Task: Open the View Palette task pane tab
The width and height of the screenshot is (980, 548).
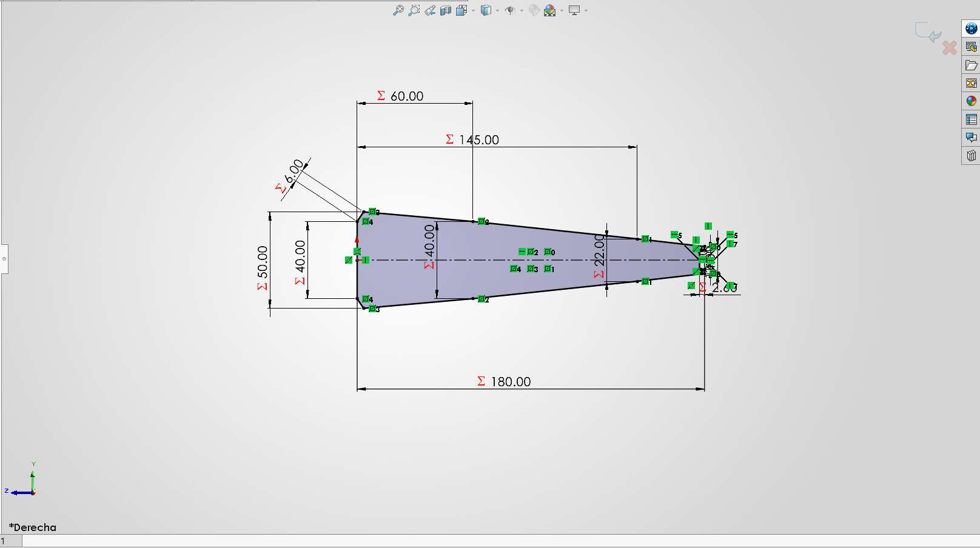Action: pyautogui.click(x=971, y=83)
